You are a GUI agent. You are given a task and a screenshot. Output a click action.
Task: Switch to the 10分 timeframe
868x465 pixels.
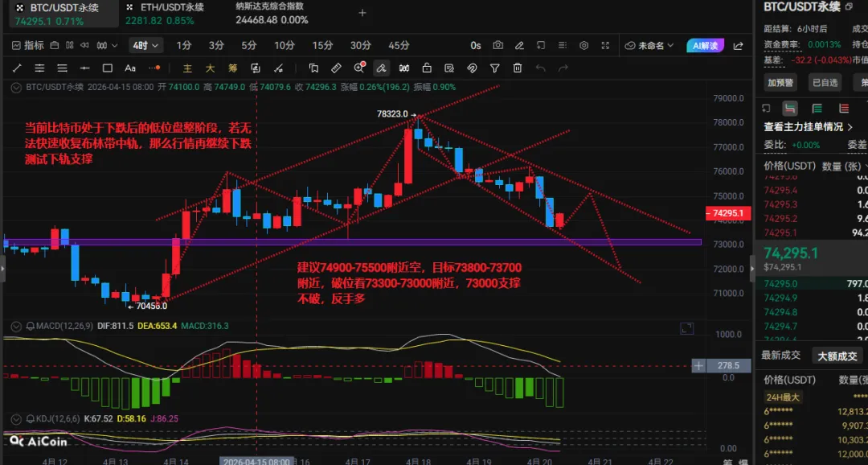284,45
